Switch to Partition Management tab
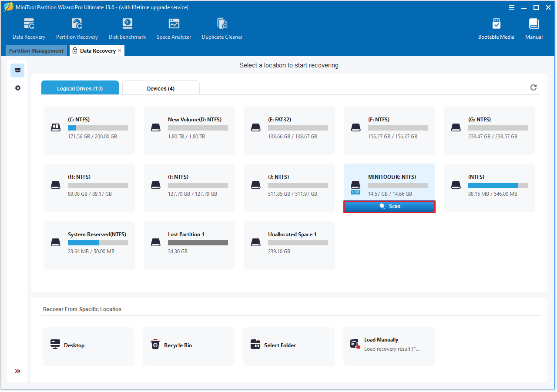This screenshot has height=392, width=557. click(36, 51)
